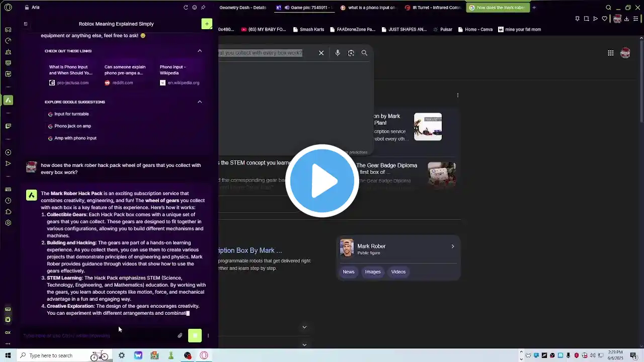
Task: Open a new browser tab
Action: 534,8
